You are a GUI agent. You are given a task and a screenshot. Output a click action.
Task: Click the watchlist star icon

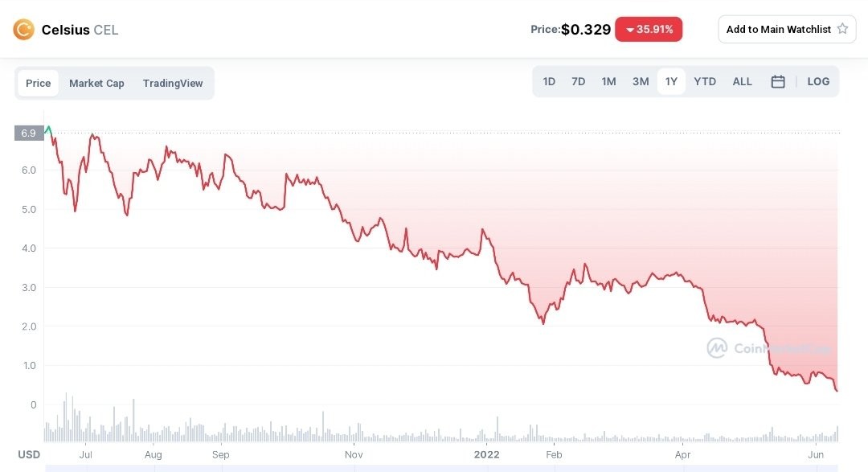[842, 29]
